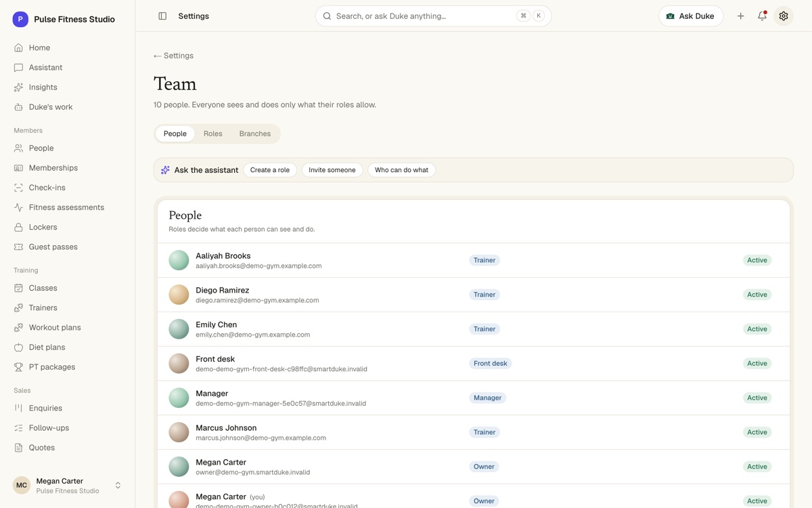Open Enquiries kanban icon
812x508 pixels.
pos(18,408)
